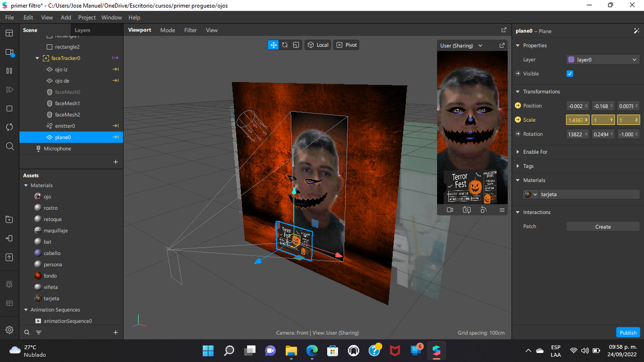Select the rotate manipulator tool
The image size is (644, 362).
pos(285,45)
